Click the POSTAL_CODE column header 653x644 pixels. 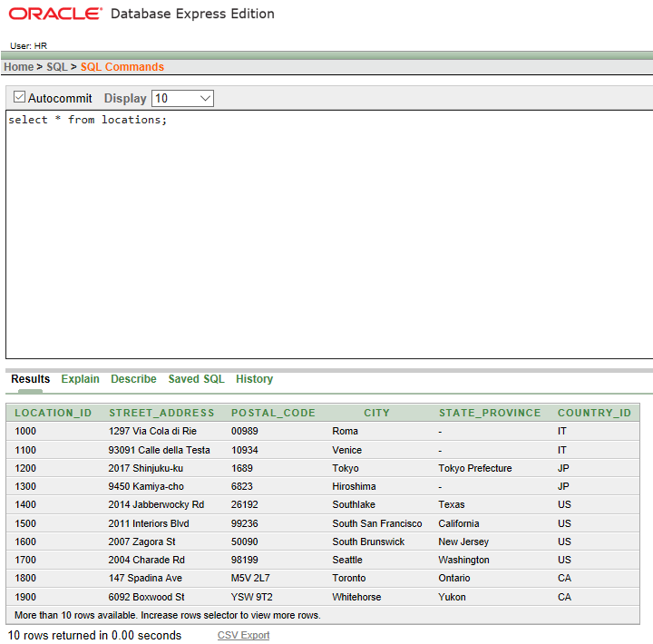pyautogui.click(x=273, y=413)
